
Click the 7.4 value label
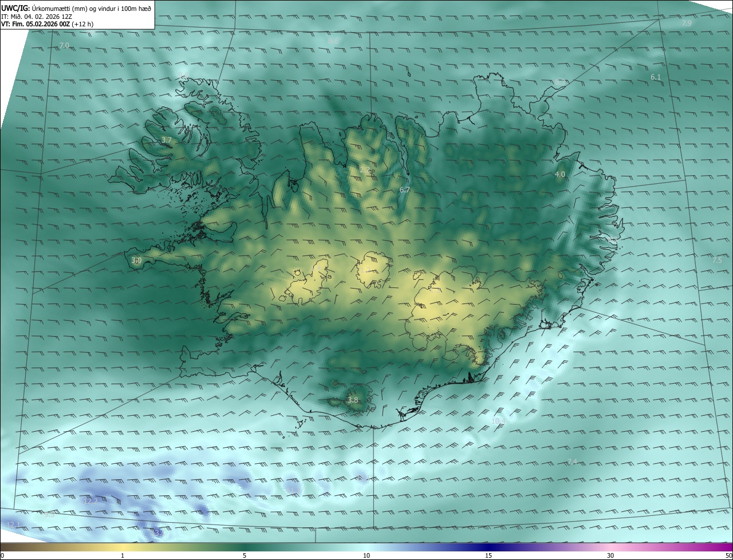pos(572,462)
